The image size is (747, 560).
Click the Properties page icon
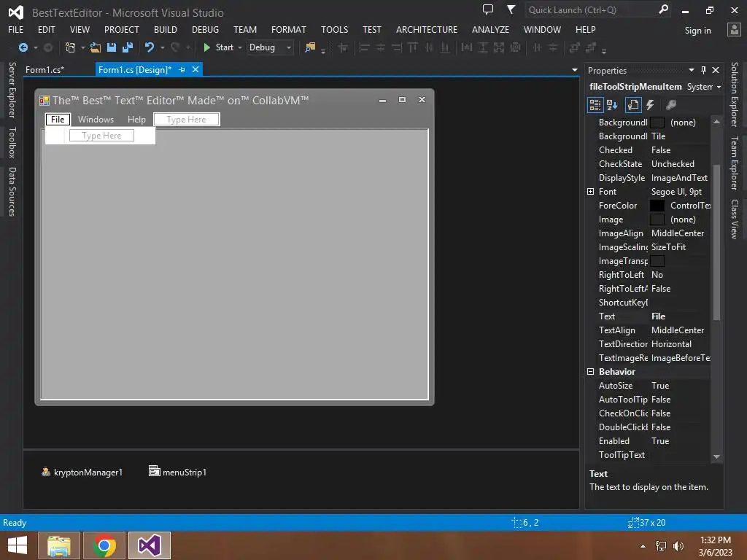(x=633, y=105)
